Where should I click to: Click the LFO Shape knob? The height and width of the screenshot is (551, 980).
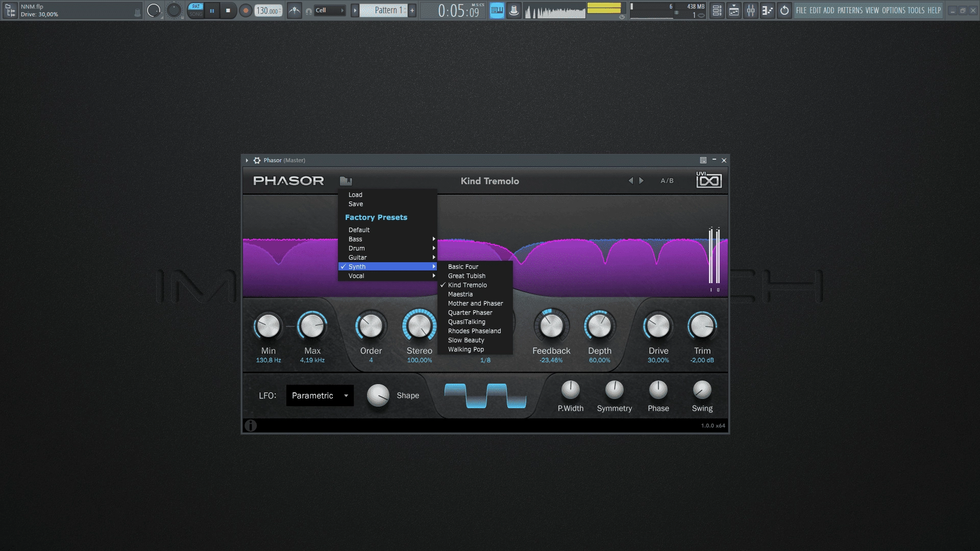point(378,395)
